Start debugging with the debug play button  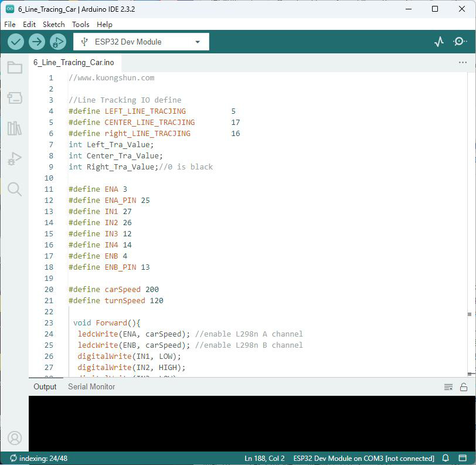(58, 42)
